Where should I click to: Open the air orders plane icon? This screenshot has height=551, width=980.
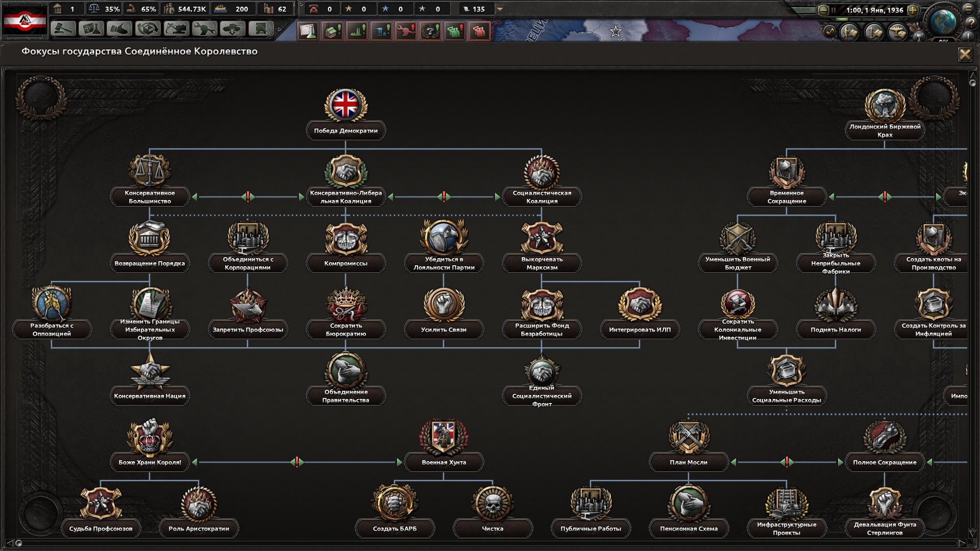(897, 32)
